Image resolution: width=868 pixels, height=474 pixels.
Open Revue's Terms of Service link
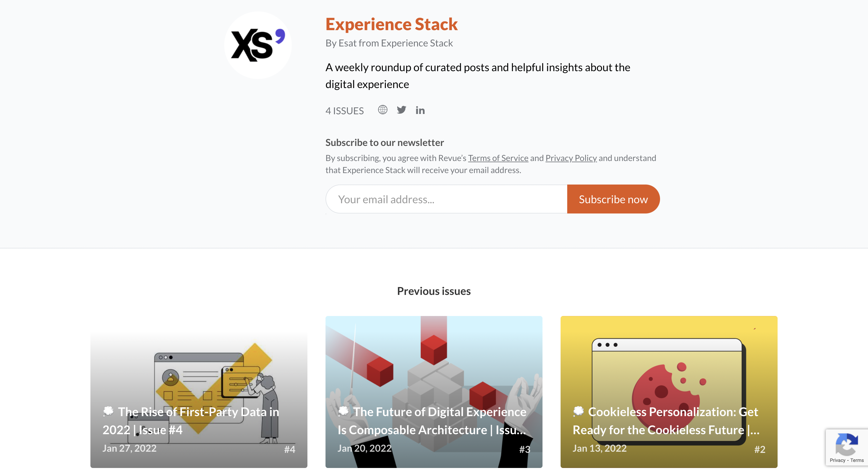coord(498,158)
